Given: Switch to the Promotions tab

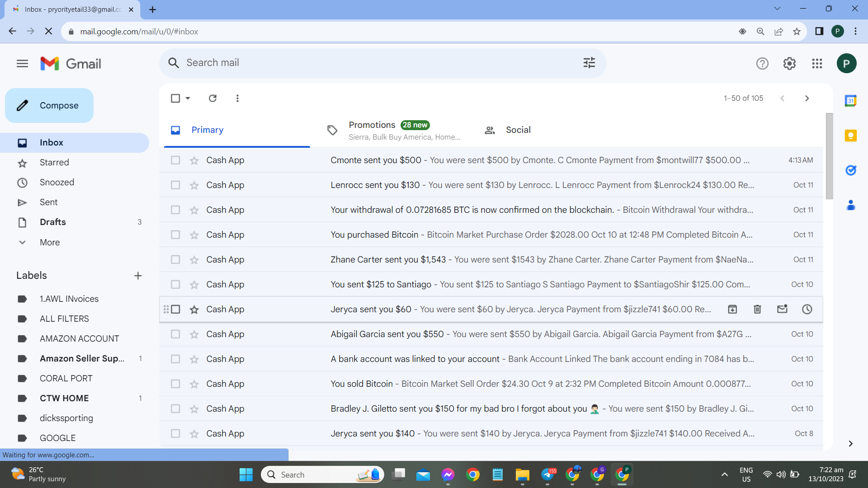Looking at the screenshot, I should 393,130.
